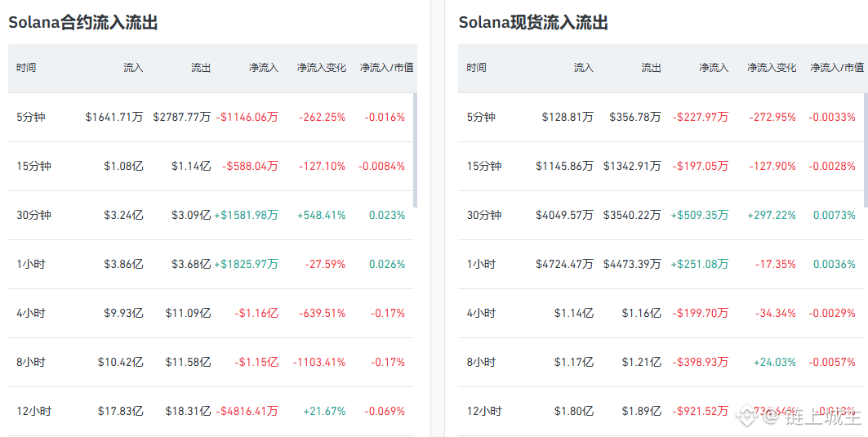The image size is (868, 437).
Task: Click 时间 header in 现货 table
Action: pos(476,68)
